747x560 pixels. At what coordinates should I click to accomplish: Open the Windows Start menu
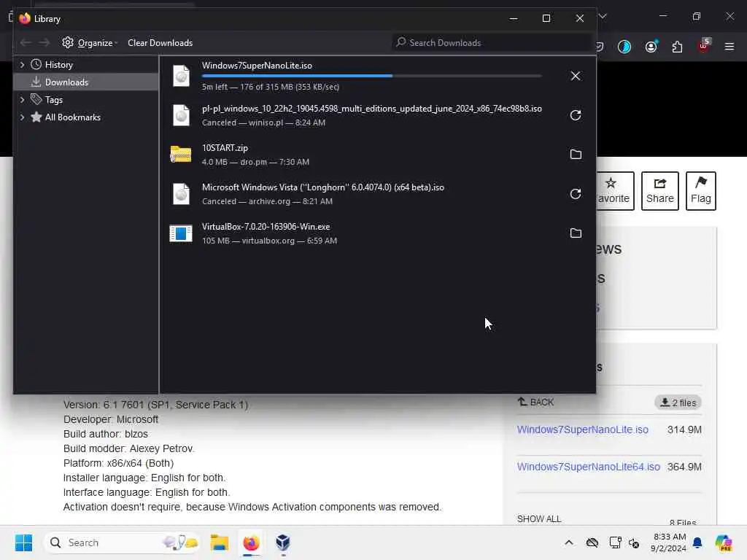click(23, 542)
